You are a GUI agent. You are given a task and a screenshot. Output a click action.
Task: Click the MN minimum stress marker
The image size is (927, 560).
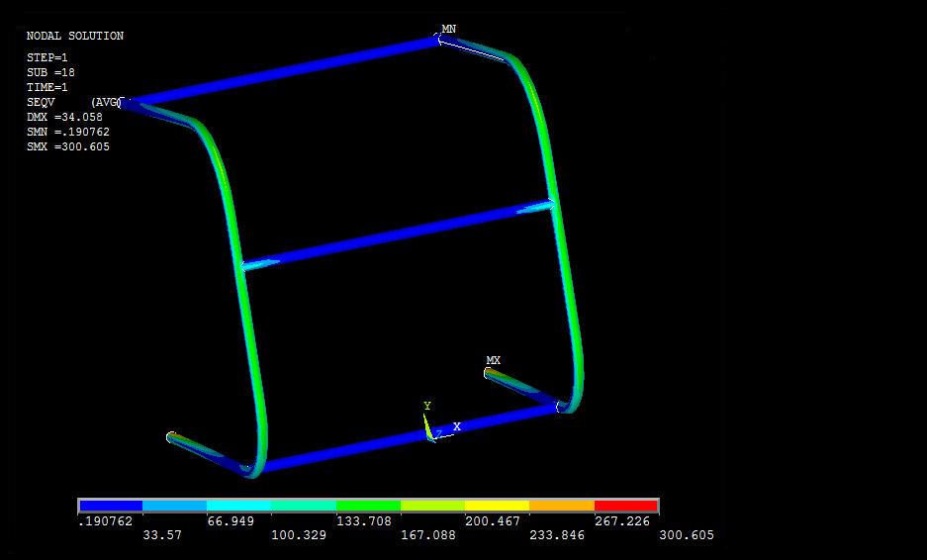[449, 29]
